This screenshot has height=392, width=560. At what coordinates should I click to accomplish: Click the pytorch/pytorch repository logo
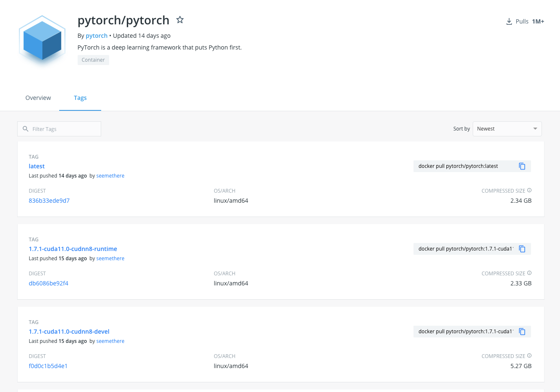point(42,41)
